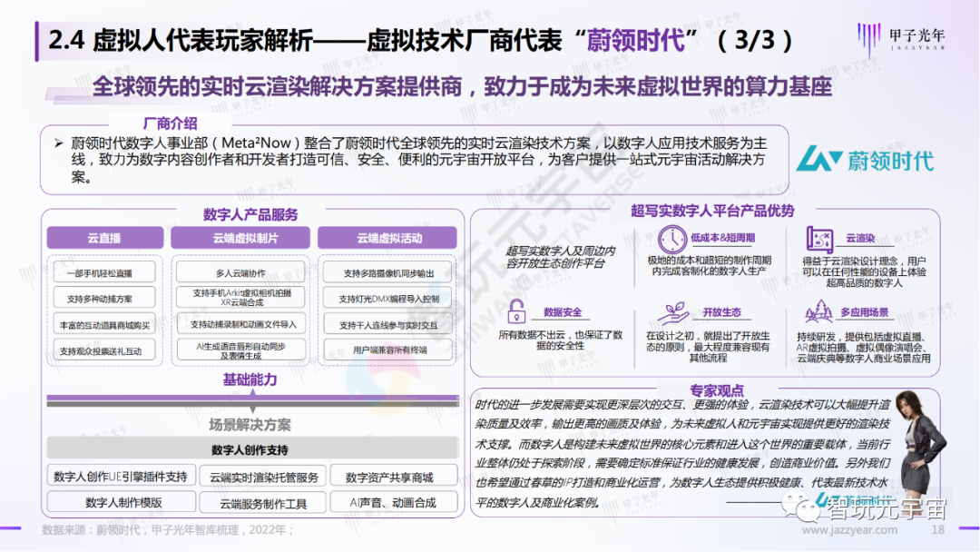Click the 数字人产品服务 section heading
The image size is (980, 552).
pyautogui.click(x=250, y=214)
